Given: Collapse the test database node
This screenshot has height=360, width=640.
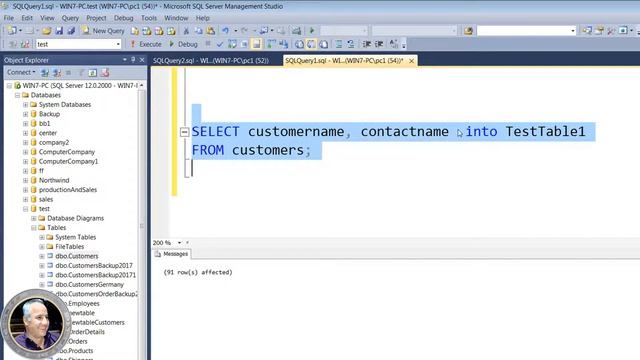Looking at the screenshot, I should click(x=25, y=209).
